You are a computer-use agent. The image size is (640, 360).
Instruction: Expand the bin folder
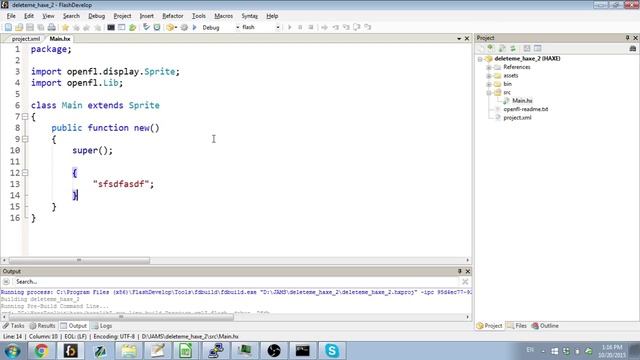coord(489,84)
